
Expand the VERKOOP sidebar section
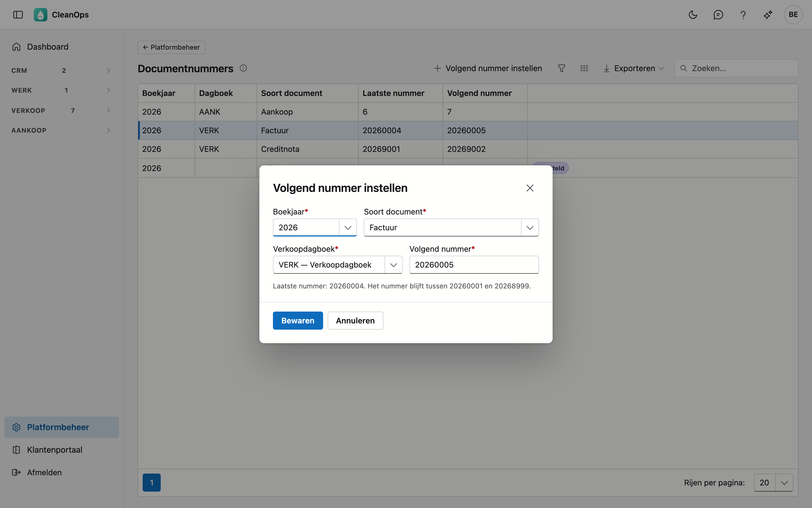pyautogui.click(x=62, y=110)
